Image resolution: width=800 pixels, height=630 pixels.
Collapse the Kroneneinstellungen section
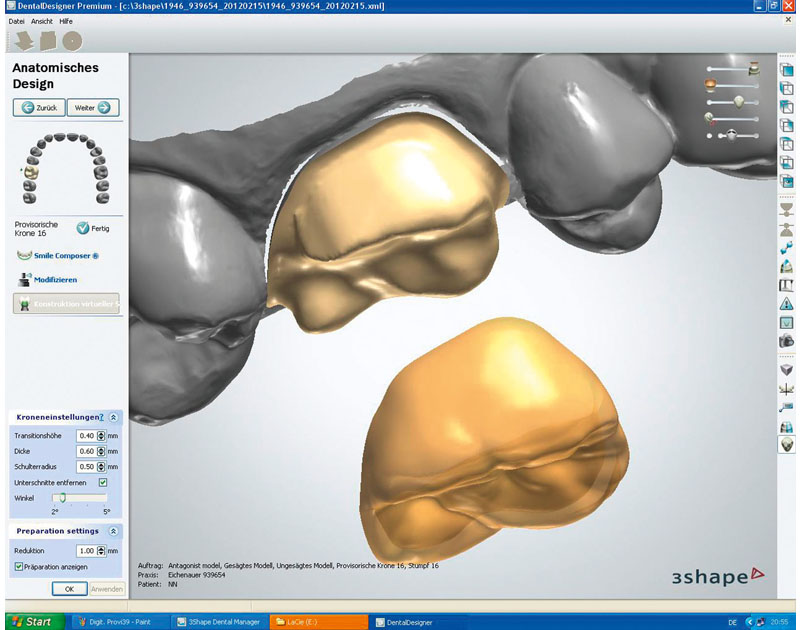coord(113,417)
